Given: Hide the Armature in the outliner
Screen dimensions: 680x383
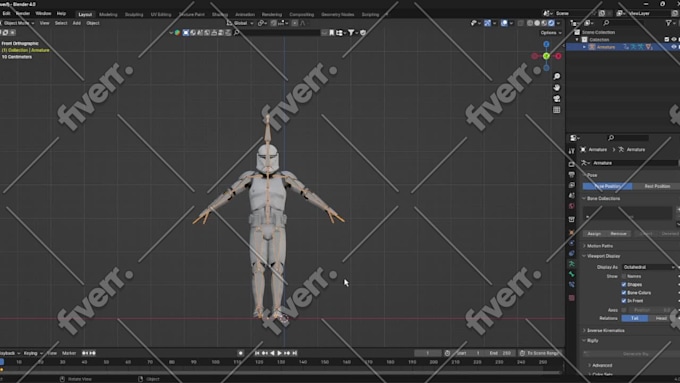Looking at the screenshot, I should pos(673,47).
